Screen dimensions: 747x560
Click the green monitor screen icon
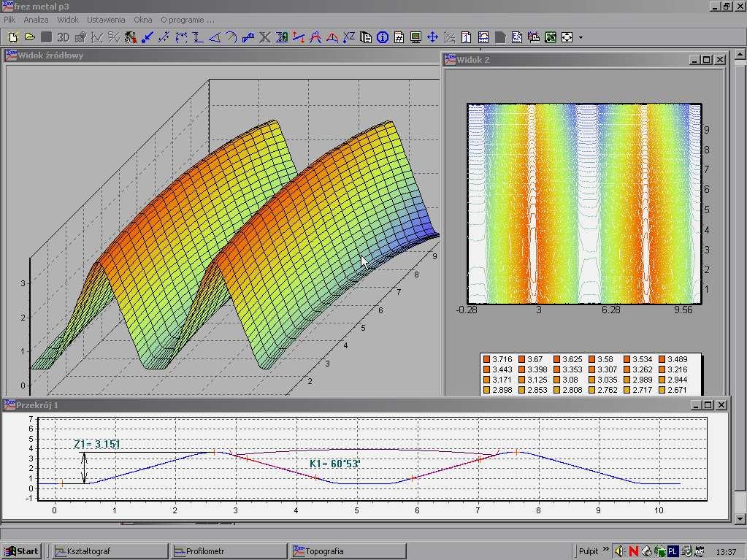[416, 37]
